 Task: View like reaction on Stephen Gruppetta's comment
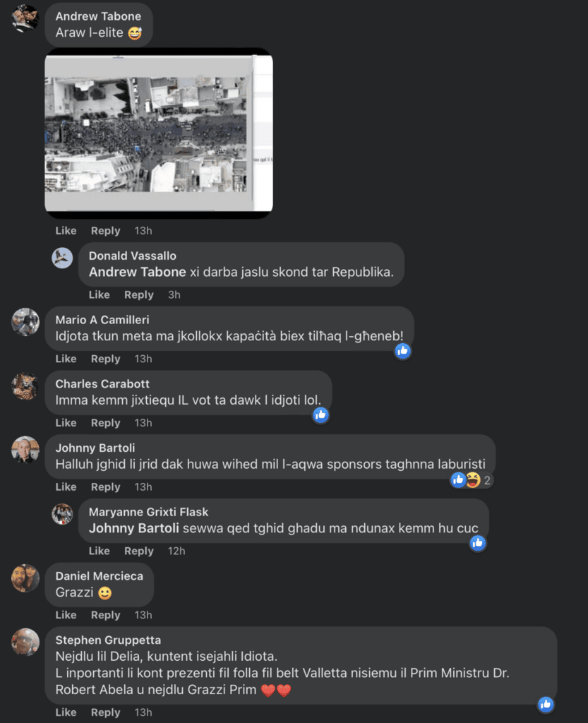click(x=546, y=704)
